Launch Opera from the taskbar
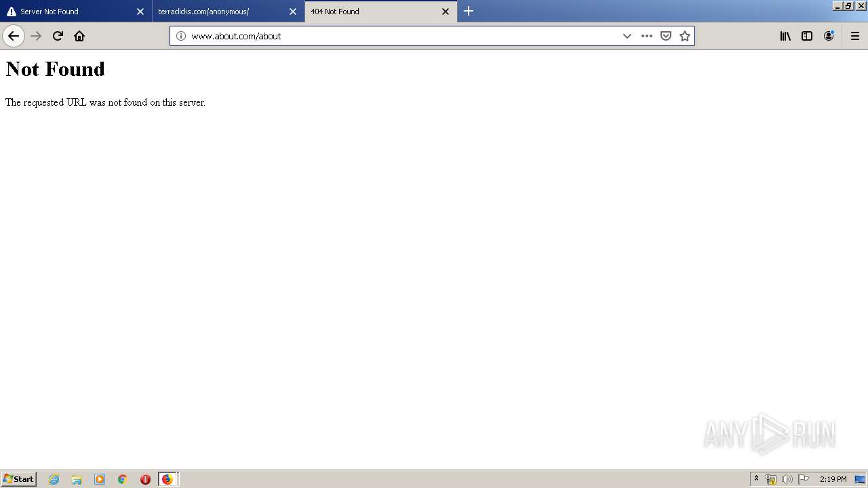The height and width of the screenshot is (488, 868). tap(145, 479)
